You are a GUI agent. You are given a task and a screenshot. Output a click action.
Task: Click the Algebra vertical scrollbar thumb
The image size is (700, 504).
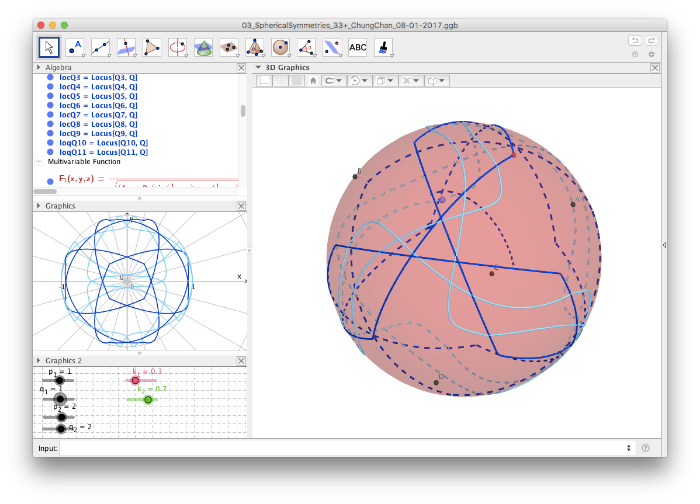[243, 111]
